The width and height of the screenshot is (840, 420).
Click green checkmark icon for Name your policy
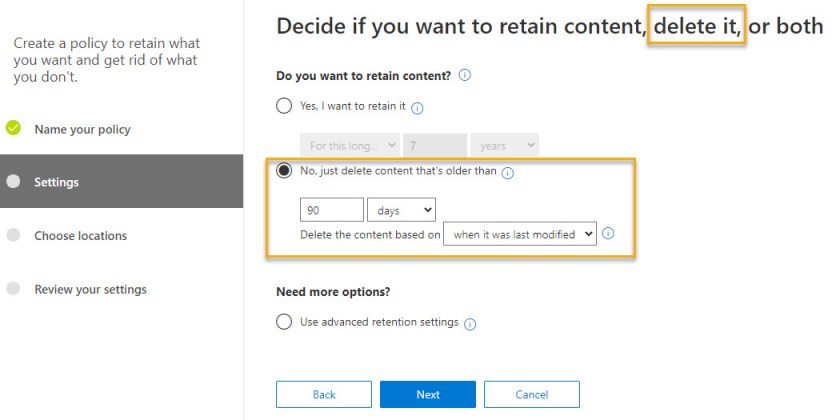click(x=13, y=129)
